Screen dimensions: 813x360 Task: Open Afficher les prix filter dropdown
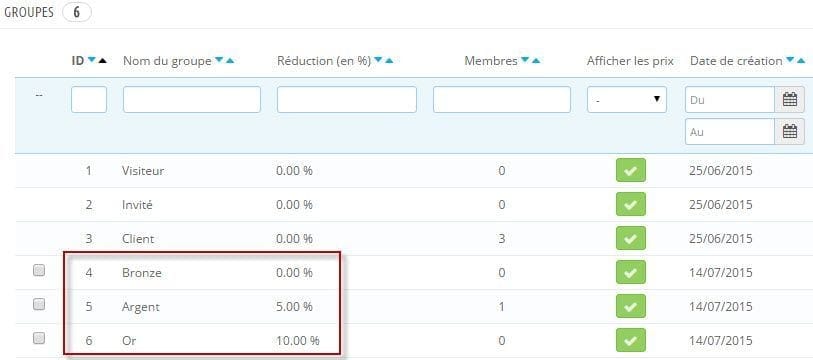click(627, 100)
